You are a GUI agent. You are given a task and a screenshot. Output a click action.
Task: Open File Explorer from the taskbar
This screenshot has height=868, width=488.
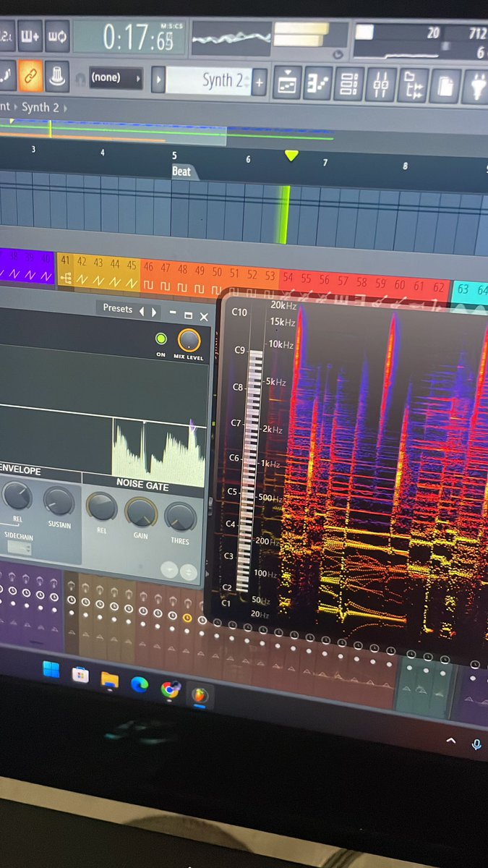(109, 679)
